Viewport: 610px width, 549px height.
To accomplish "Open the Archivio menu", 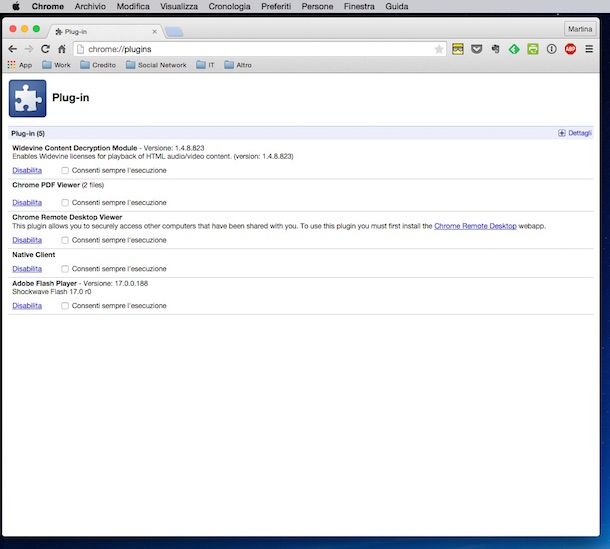I will click(x=90, y=6).
